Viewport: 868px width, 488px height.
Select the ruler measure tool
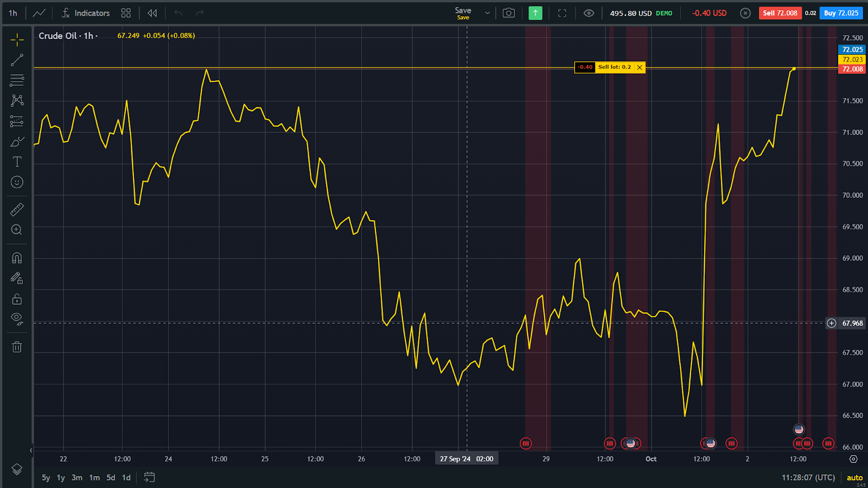click(x=17, y=209)
